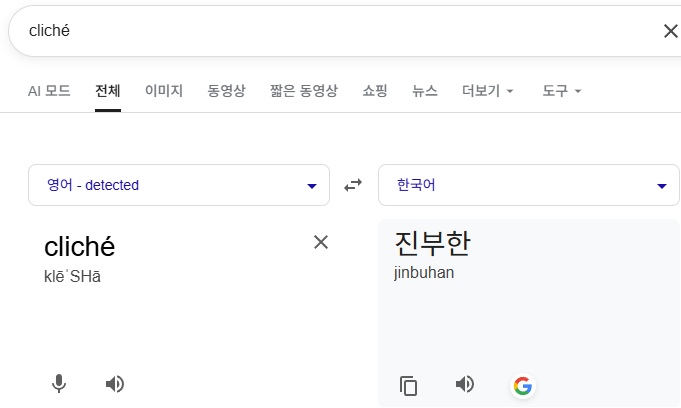The height and width of the screenshot is (408, 681).
Task: Expand the 도구 tools menu
Action: pos(561,91)
